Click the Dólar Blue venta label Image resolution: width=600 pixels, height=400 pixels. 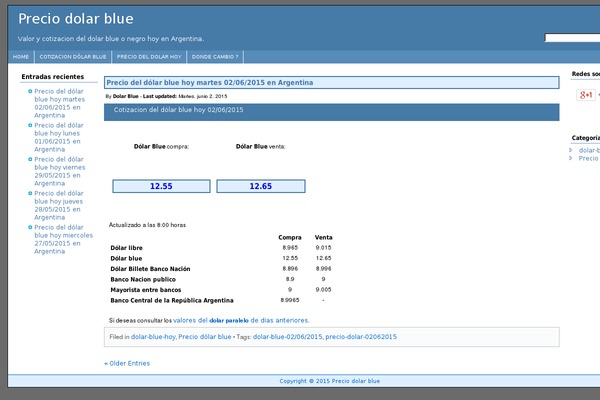click(x=260, y=147)
